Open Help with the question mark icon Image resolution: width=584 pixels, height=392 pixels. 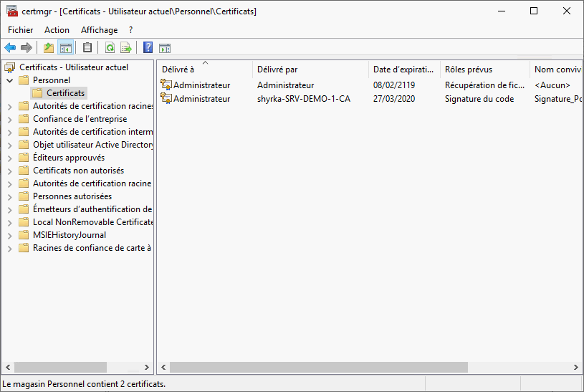[148, 48]
